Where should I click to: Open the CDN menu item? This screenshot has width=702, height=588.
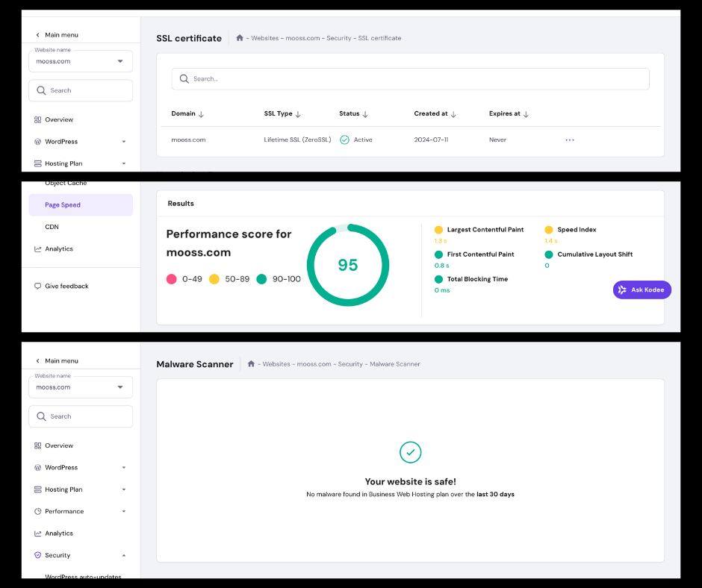52,227
